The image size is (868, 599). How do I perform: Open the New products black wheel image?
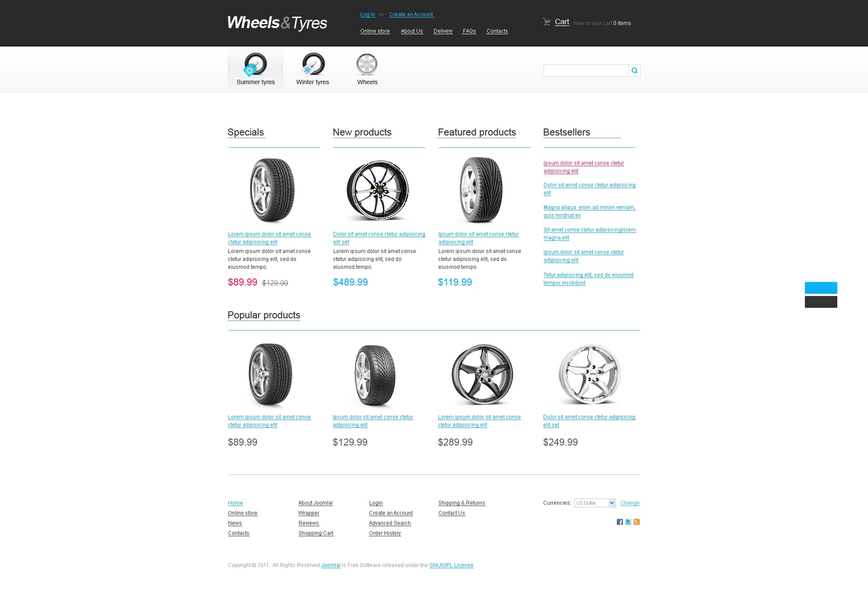377,190
